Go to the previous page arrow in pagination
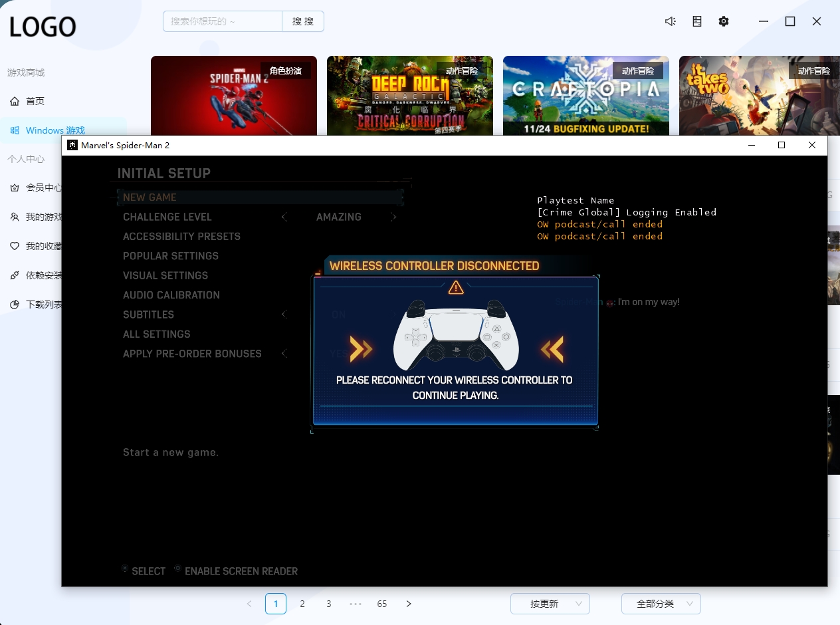Screen dimensions: 840x625 (249, 604)
